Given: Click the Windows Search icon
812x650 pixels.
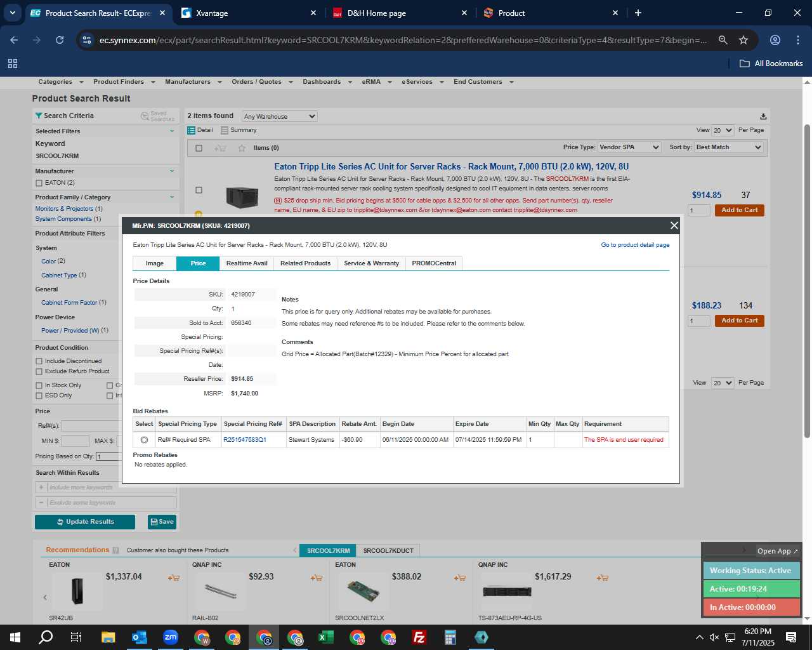Looking at the screenshot, I should [46, 637].
